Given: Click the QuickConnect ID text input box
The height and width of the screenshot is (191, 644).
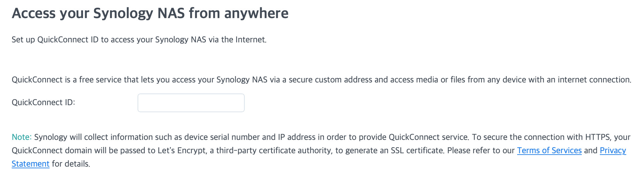Looking at the screenshot, I should click(191, 103).
